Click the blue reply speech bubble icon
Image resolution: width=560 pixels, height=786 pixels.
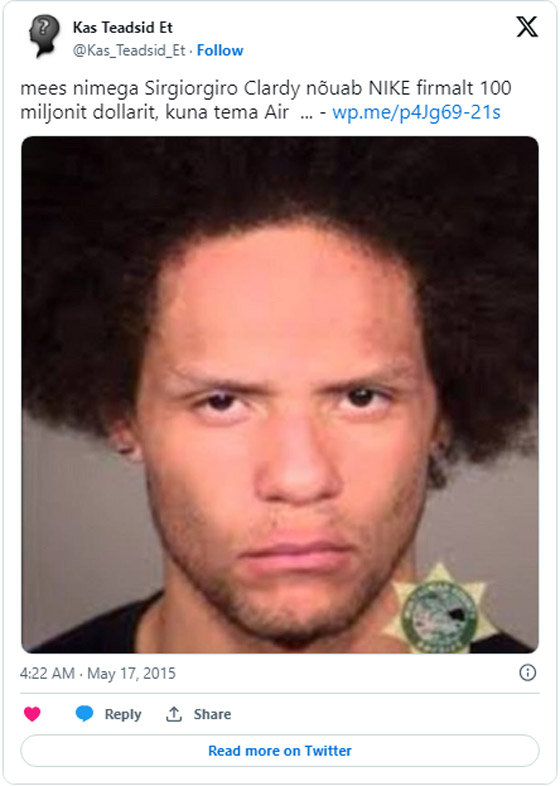tap(84, 713)
